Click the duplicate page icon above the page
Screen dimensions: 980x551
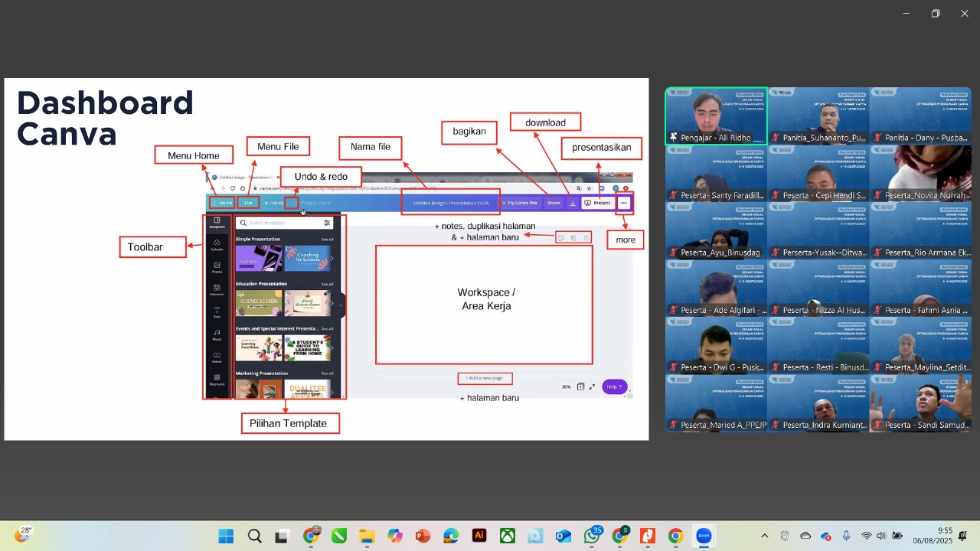pyautogui.click(x=573, y=238)
